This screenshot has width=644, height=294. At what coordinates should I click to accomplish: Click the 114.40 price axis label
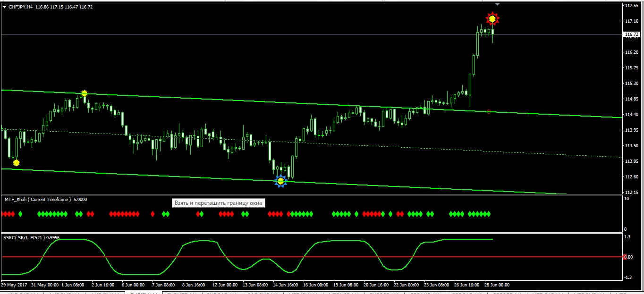(632, 115)
